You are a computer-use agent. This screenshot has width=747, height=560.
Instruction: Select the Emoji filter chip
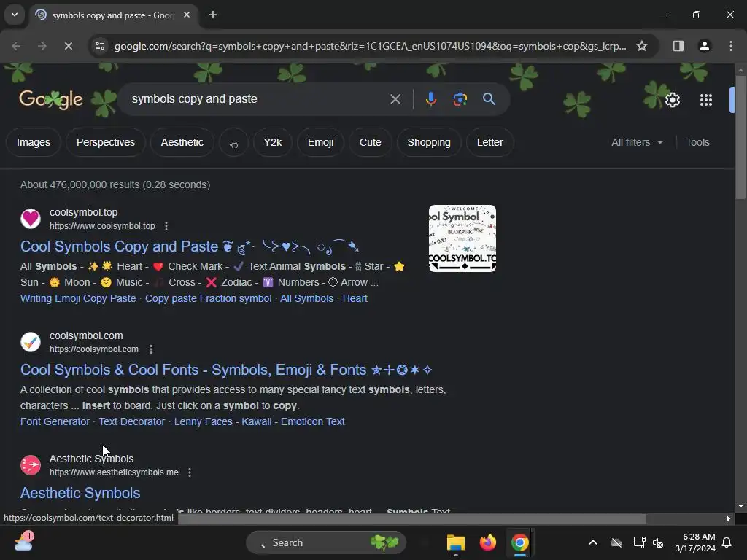321,142
